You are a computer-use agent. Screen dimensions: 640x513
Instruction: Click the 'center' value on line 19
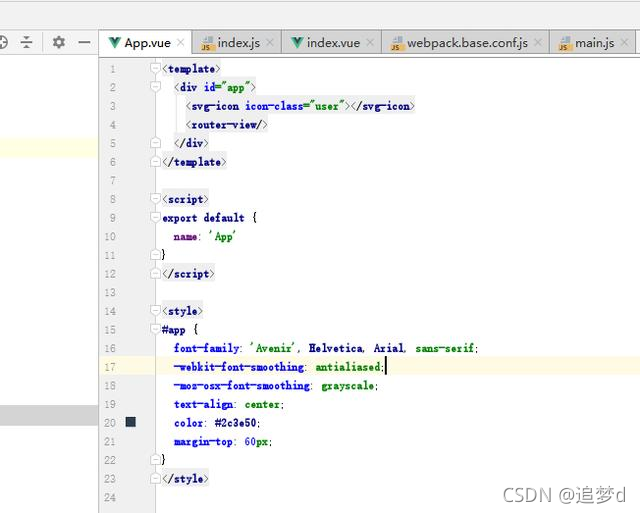click(262, 404)
